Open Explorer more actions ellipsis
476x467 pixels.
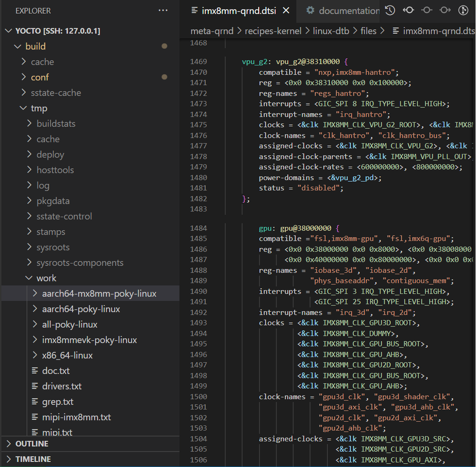[163, 10]
